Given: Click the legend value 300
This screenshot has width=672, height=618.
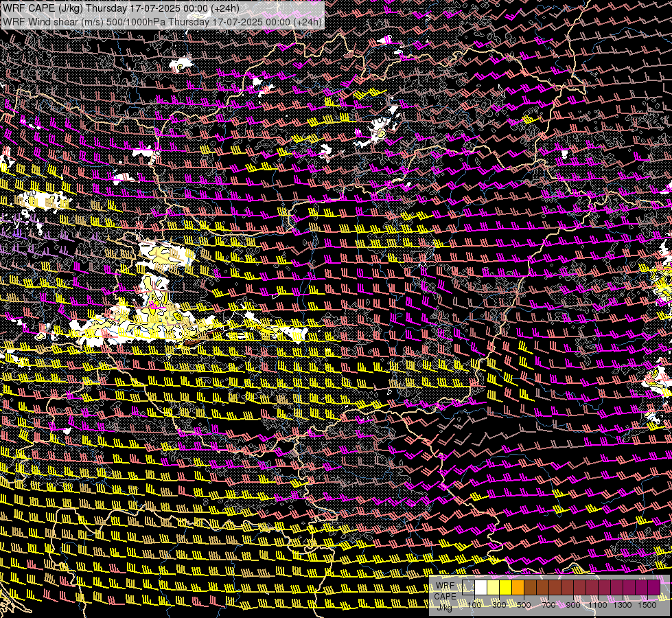Looking at the screenshot, I should tap(499, 605).
